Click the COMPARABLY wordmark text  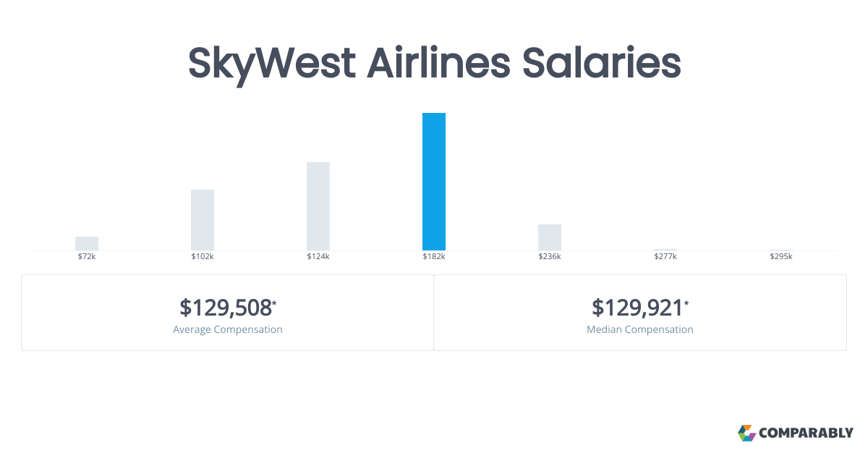[806, 434]
